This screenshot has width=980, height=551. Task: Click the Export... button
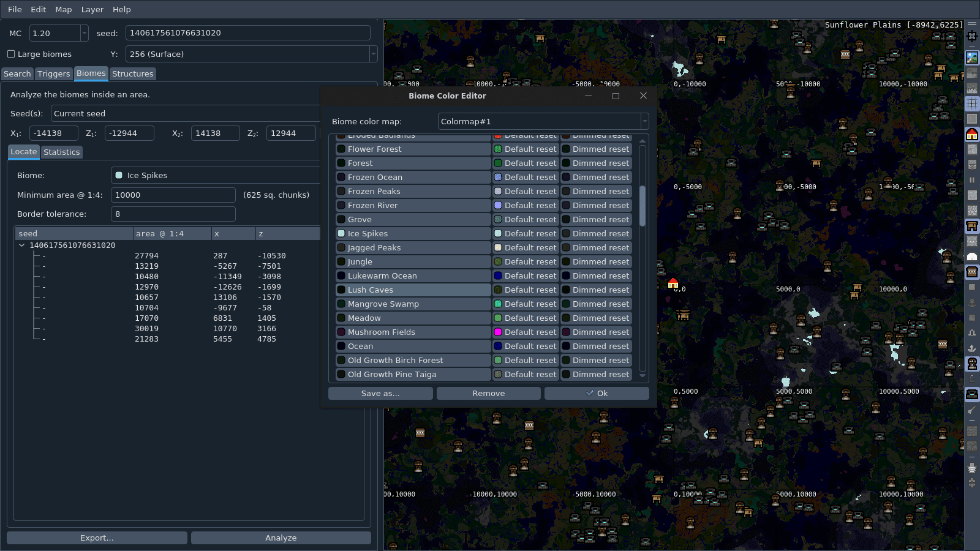[x=97, y=538]
